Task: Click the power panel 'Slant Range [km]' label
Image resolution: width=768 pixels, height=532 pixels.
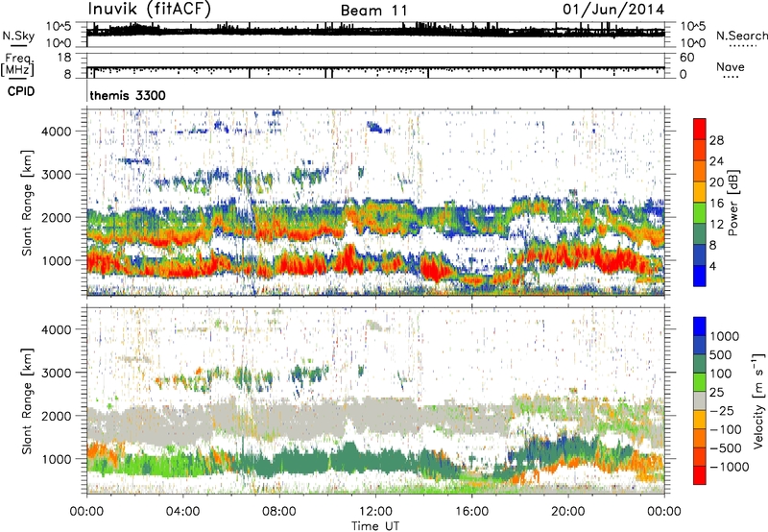Action: [x=27, y=203]
